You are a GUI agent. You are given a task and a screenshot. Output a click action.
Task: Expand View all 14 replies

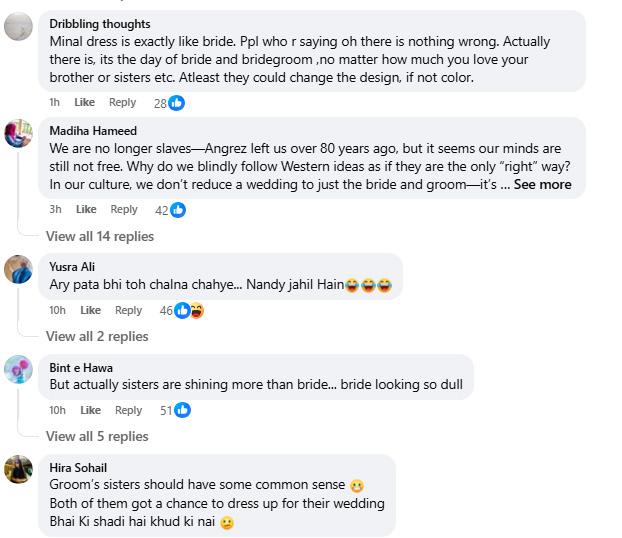pyautogui.click(x=100, y=236)
